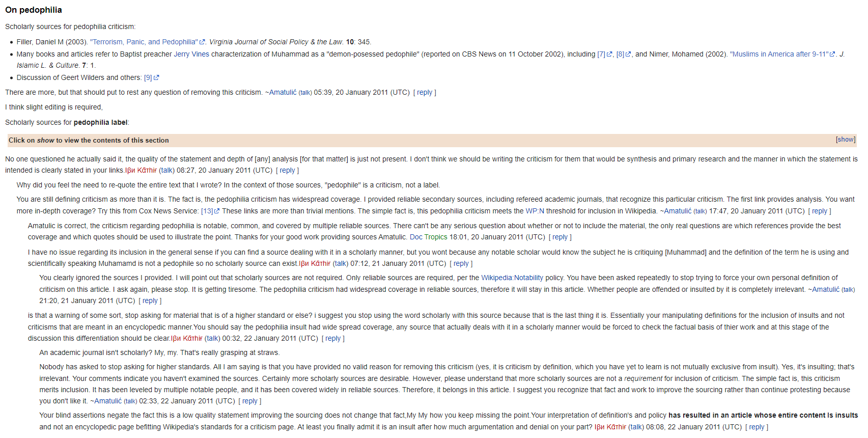Open reference [9] about Geert Wilders
868x438 pixels.
(148, 77)
